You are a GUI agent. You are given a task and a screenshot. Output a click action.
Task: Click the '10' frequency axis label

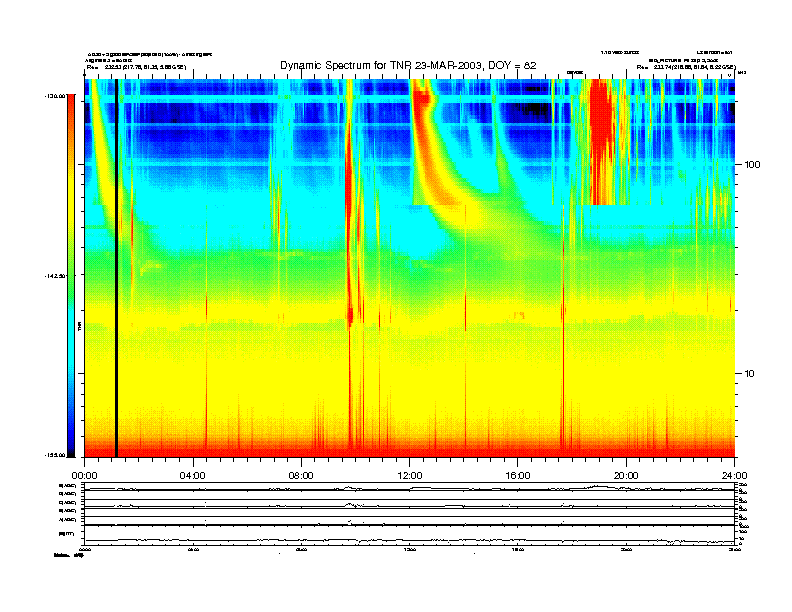coord(750,374)
